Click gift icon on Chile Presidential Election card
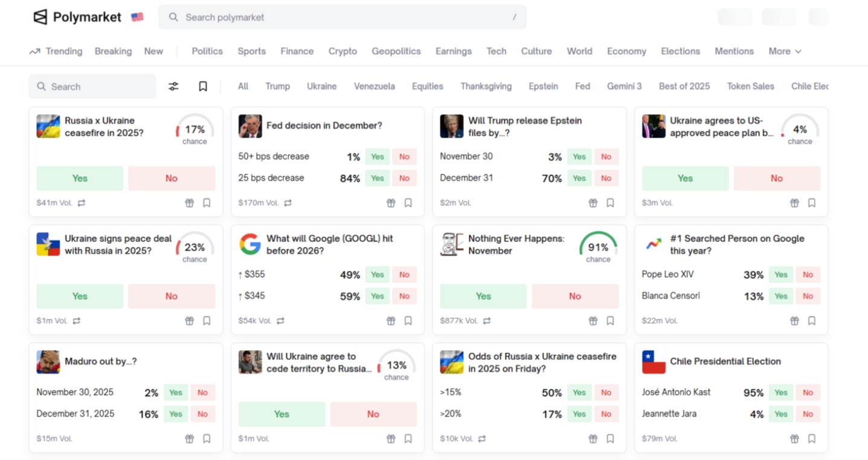This screenshot has width=868, height=460. [x=795, y=439]
